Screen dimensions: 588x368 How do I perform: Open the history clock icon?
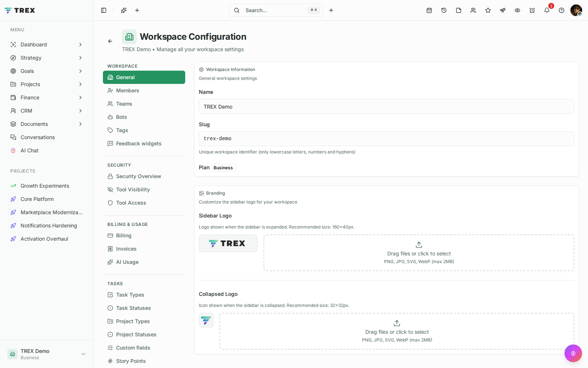444,10
